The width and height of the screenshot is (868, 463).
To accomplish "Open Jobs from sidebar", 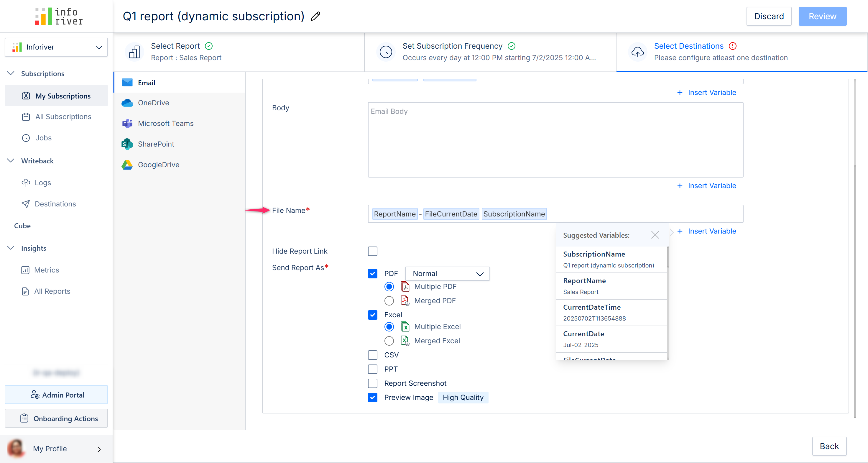I will (x=43, y=138).
